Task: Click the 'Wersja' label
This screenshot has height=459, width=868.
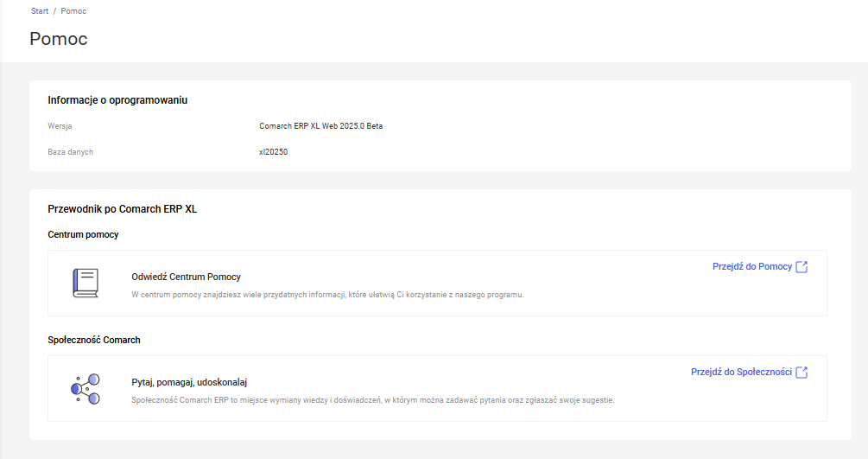Action: pyautogui.click(x=60, y=126)
